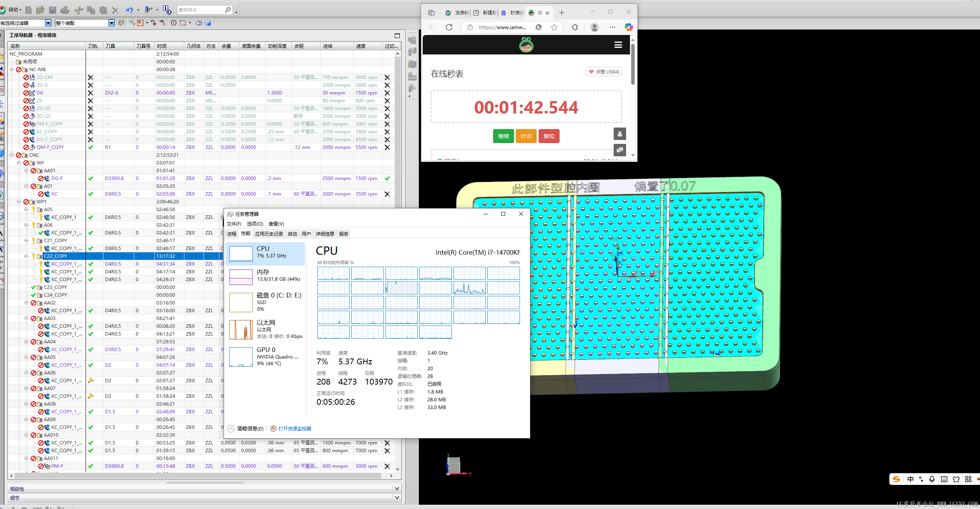Image resolution: width=980 pixels, height=509 pixels.
Task: Open the 文件(F) menu in Task Manager
Action: coord(234,224)
